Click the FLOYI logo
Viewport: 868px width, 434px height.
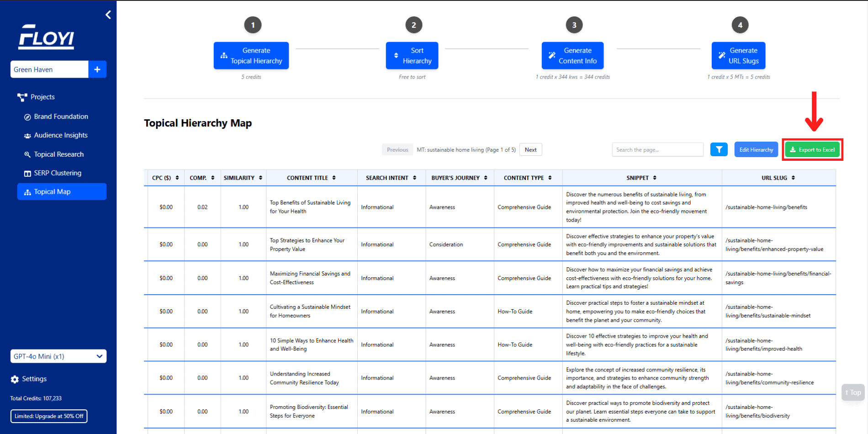pos(46,37)
